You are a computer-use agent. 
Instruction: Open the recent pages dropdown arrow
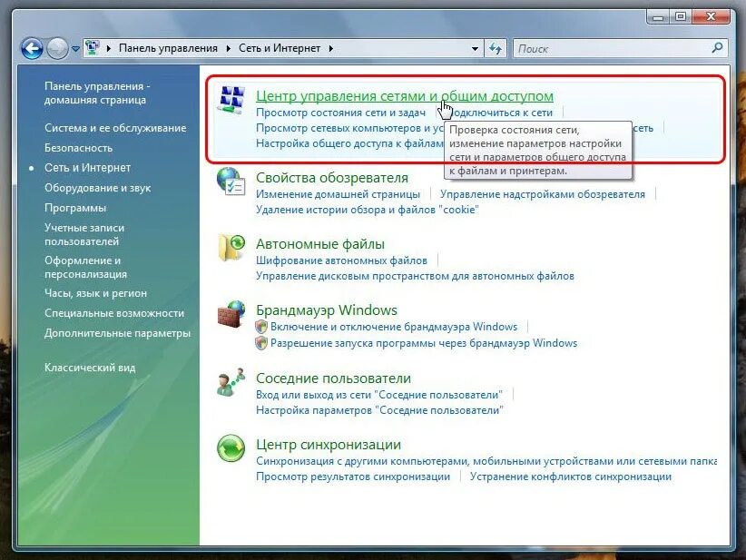(x=75, y=49)
